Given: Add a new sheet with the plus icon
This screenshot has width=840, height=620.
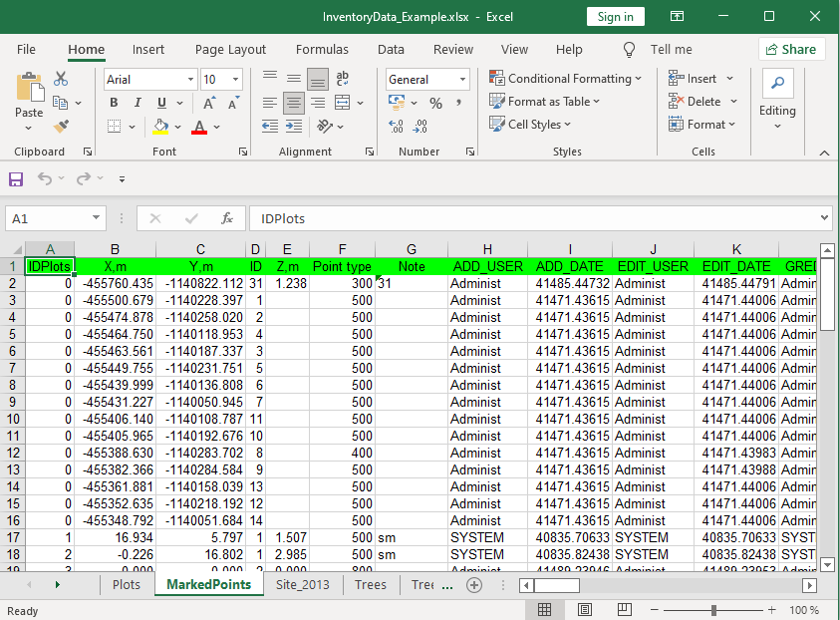Looking at the screenshot, I should point(474,585).
